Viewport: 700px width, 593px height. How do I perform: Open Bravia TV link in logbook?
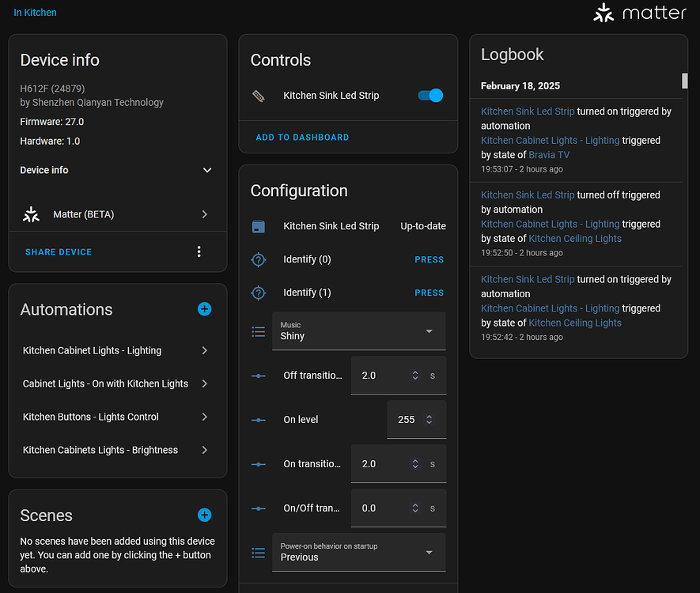(x=549, y=155)
